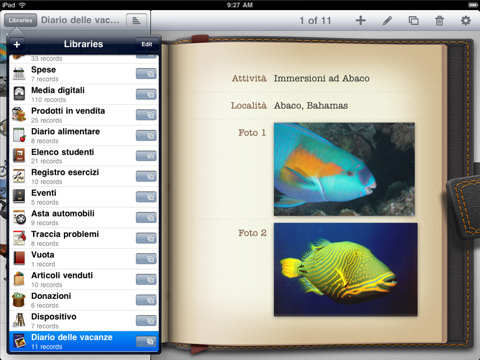Screen dimensions: 480x360
Task: Open Elenco studenti library icon
Action: [19, 156]
